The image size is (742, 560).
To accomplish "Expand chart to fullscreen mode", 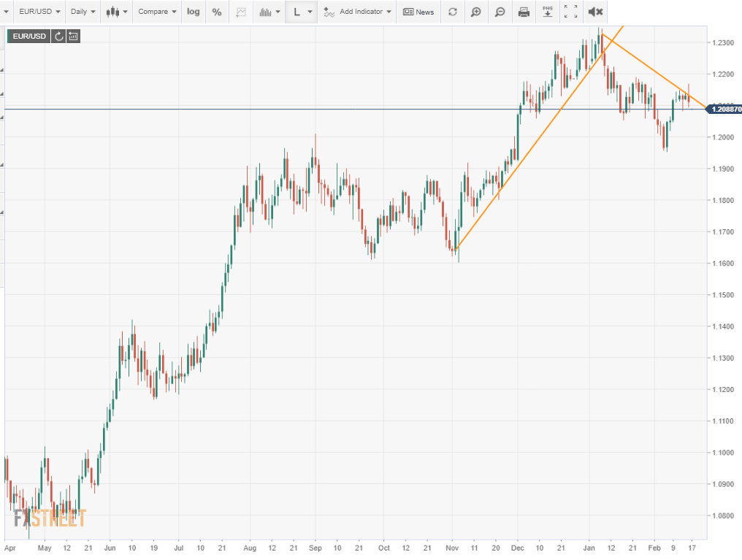I will click(x=570, y=12).
